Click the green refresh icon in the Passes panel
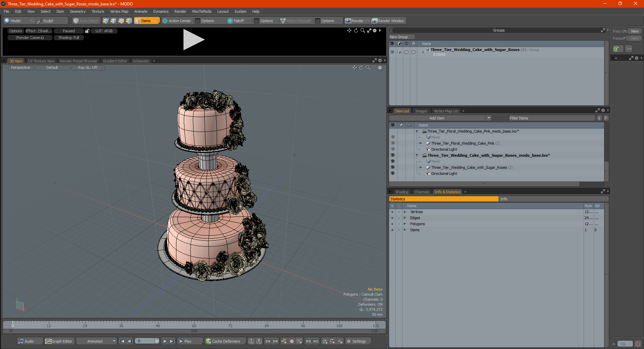Viewport: 644px width, 349px height. coord(616,49)
